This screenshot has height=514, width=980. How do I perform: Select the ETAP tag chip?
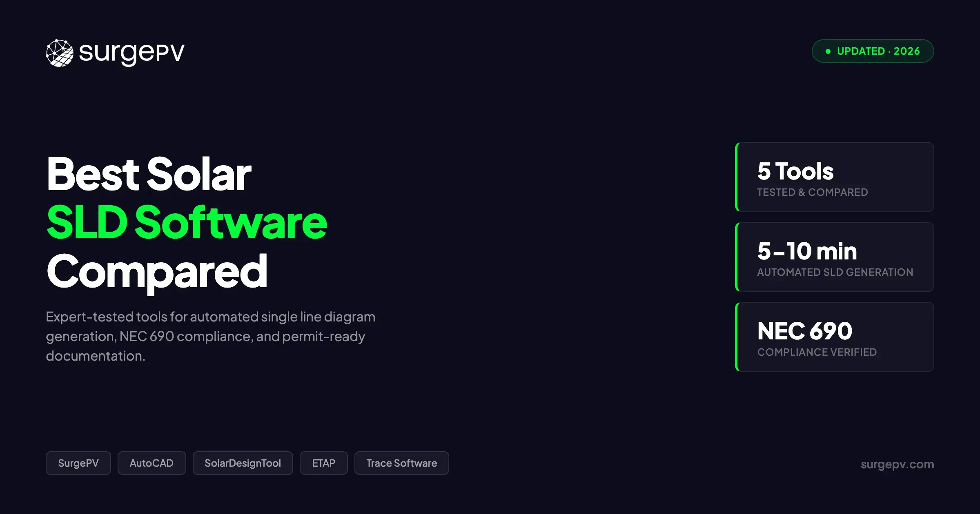coord(323,463)
